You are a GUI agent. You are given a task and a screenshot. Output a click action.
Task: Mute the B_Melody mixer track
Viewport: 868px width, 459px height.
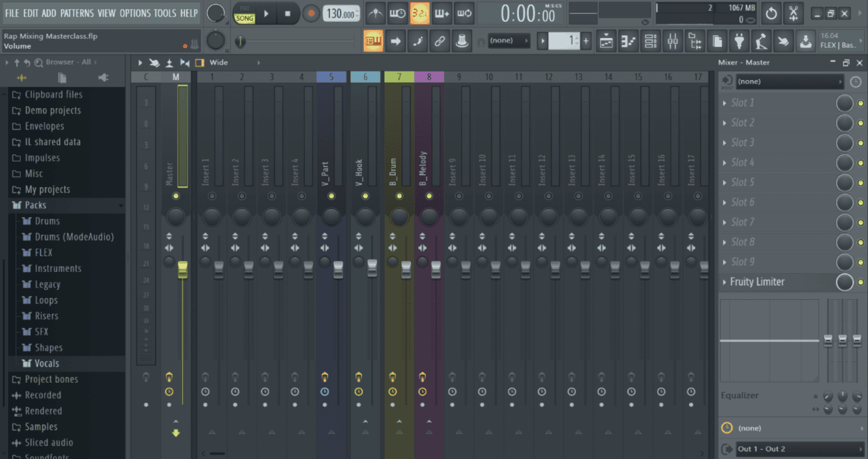[x=429, y=196]
